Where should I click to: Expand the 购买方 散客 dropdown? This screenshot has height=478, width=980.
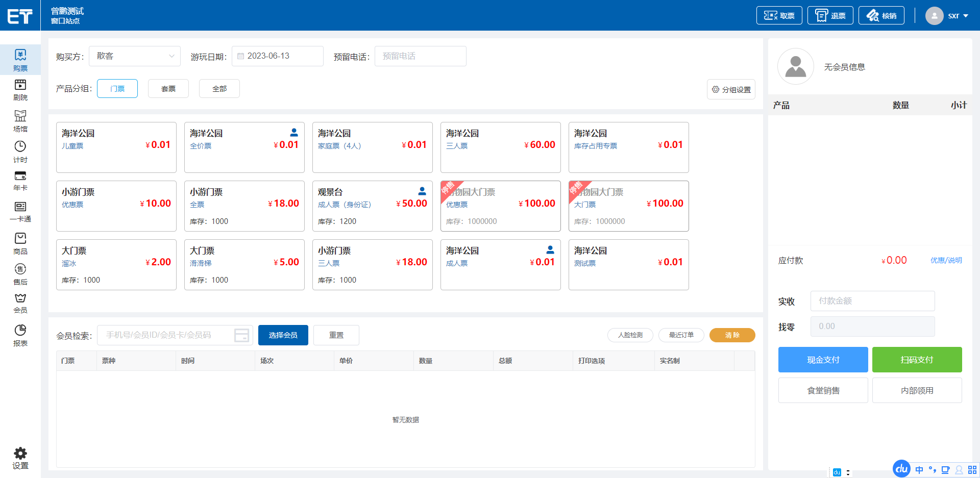pos(135,56)
